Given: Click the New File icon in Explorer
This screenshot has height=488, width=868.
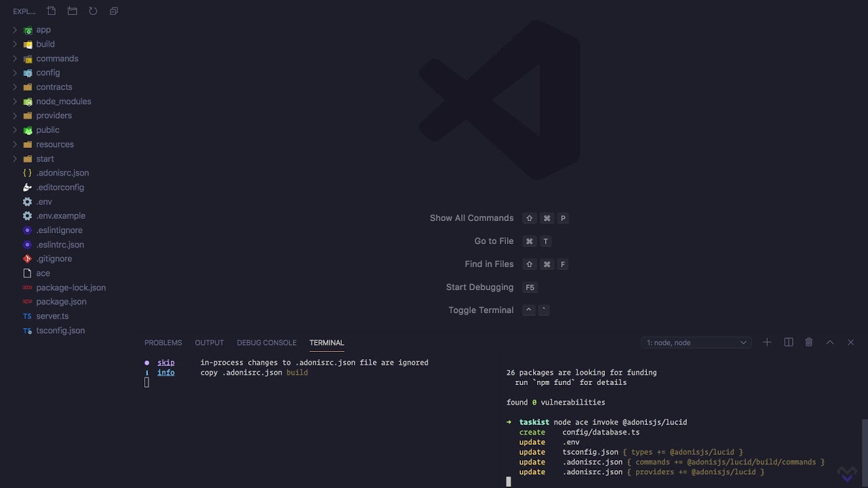Looking at the screenshot, I should (52, 11).
